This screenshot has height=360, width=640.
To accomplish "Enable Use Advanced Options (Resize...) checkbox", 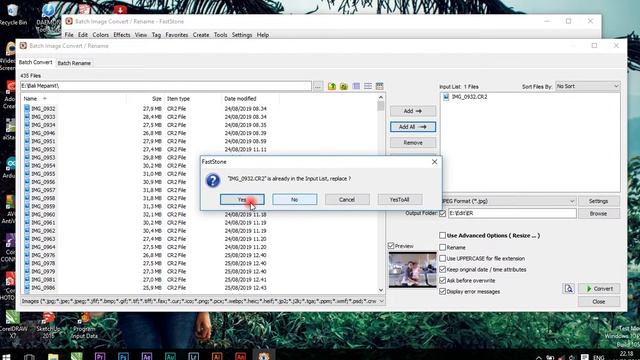I will [442, 236].
